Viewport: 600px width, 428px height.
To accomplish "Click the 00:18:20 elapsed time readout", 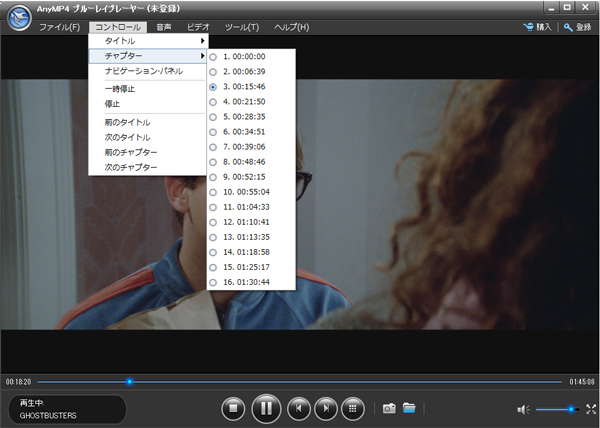I will pyautogui.click(x=18, y=382).
